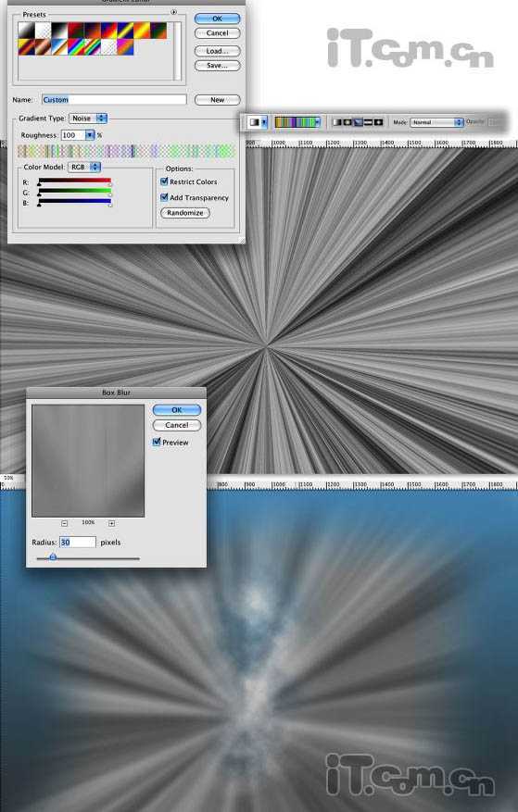Click the red R channel slider bar
Screen dimensions: 518x812
[75, 181]
